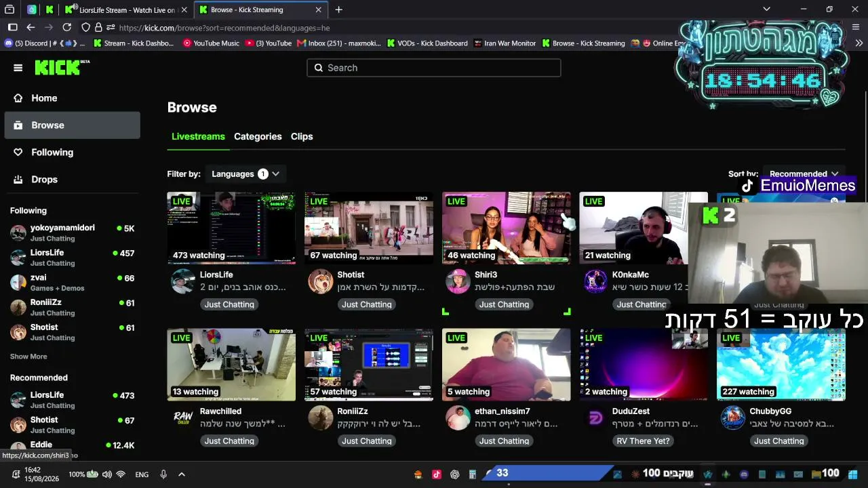868x488 pixels.
Task: Expand Show More in Following list
Action: point(28,357)
